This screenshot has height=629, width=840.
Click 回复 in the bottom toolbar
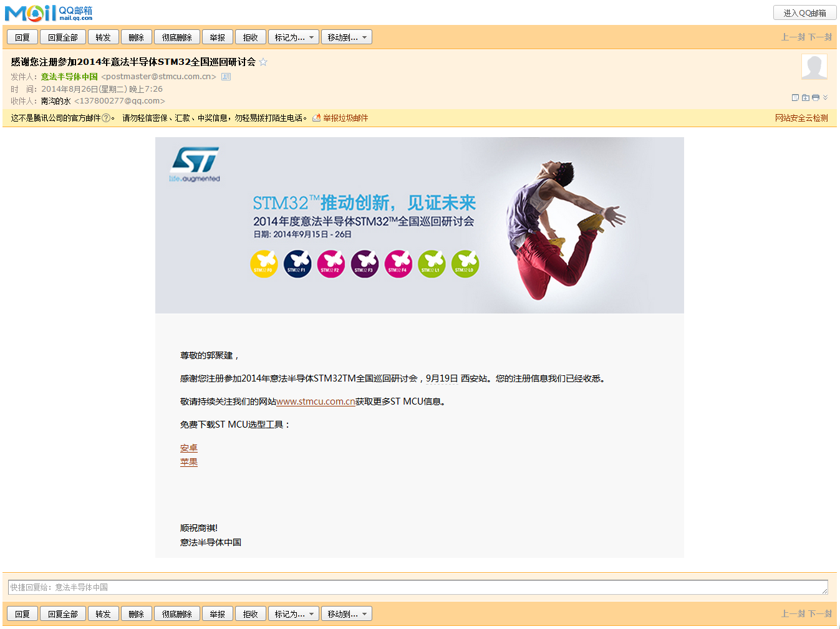(x=22, y=614)
